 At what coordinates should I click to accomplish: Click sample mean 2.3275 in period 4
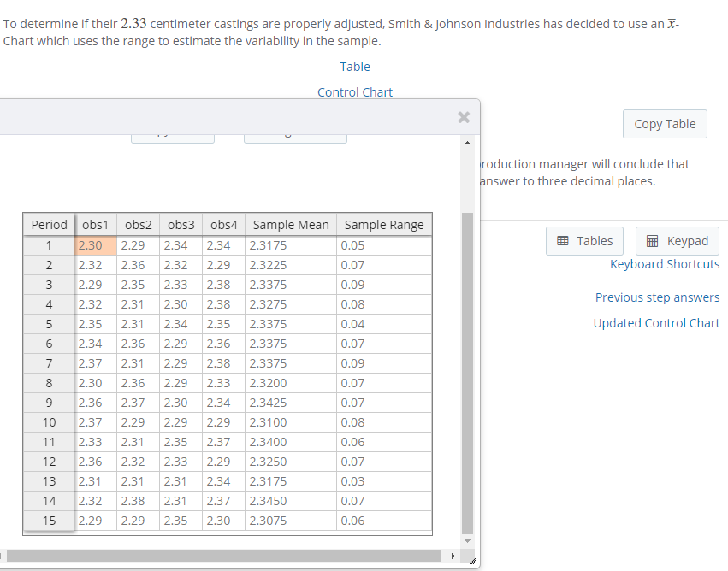[291, 305]
